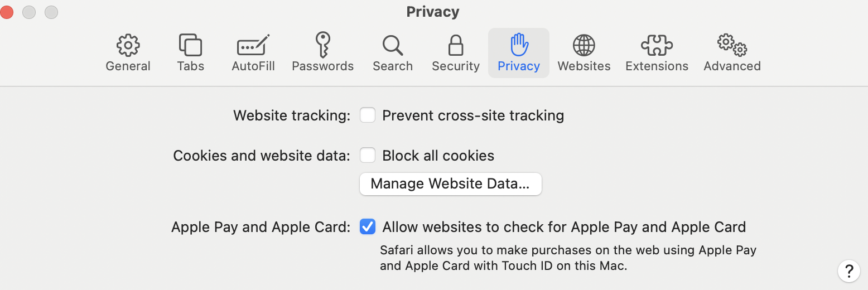868x290 pixels.
Task: Close the Privacy preferences window
Action: click(x=7, y=12)
